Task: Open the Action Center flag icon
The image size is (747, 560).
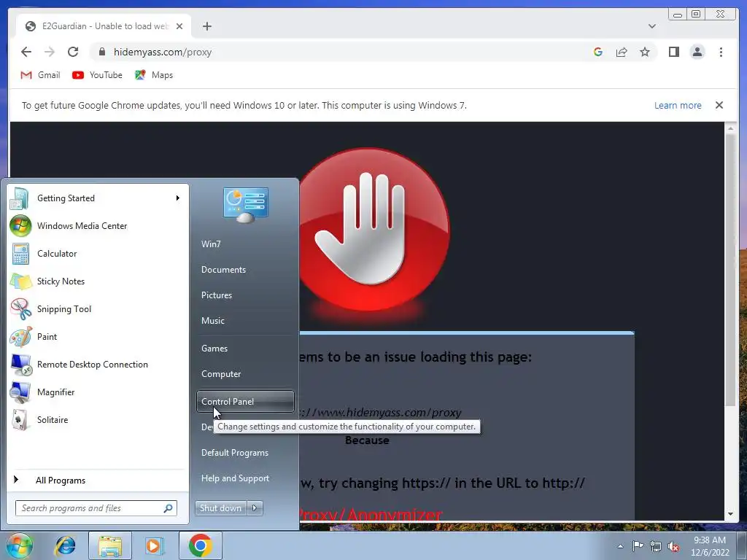Action: (638, 546)
